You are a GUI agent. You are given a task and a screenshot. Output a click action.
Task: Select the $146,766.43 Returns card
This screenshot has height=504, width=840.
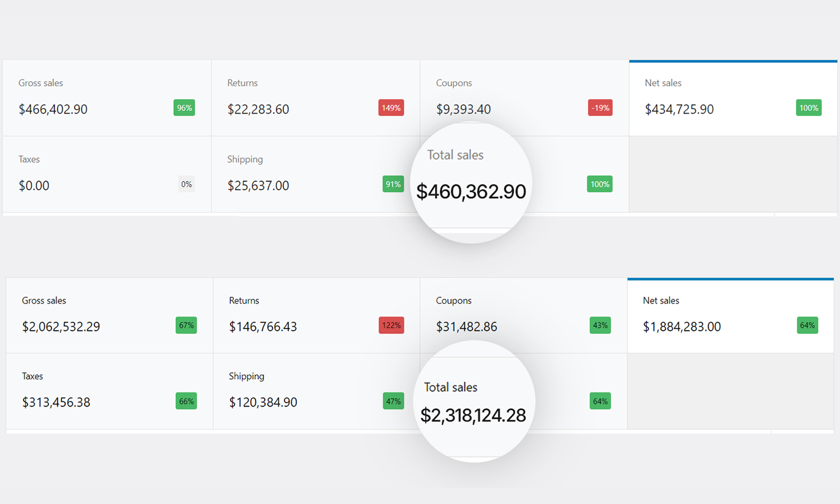tap(316, 315)
